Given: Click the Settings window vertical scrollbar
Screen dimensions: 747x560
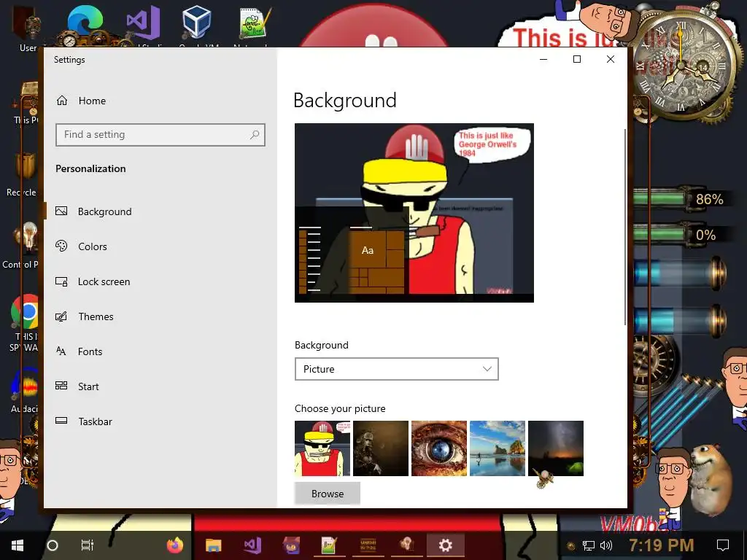Looking at the screenshot, I should coord(624,227).
